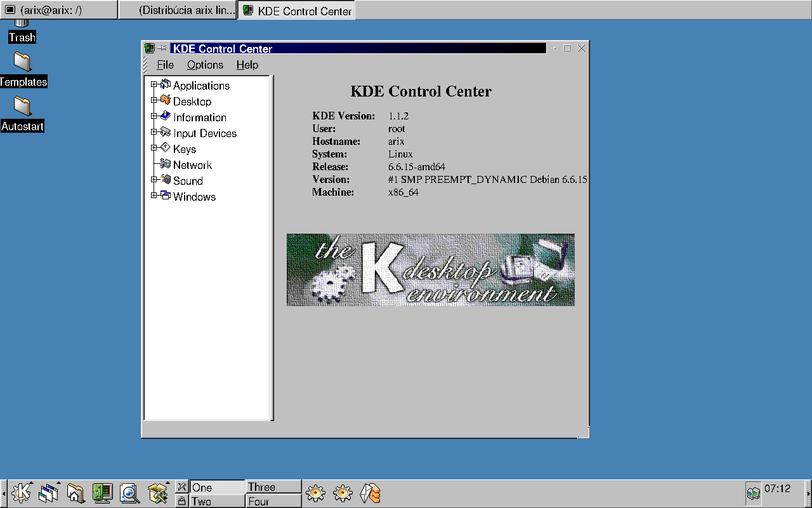
Task: Select the Applications icon in the tree
Action: tap(166, 84)
